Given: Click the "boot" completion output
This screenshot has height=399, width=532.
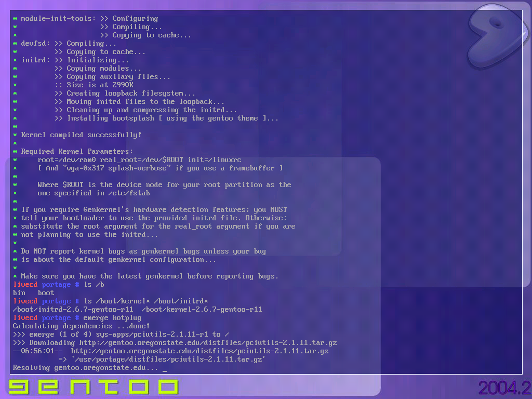Looking at the screenshot, I should tap(46, 293).
